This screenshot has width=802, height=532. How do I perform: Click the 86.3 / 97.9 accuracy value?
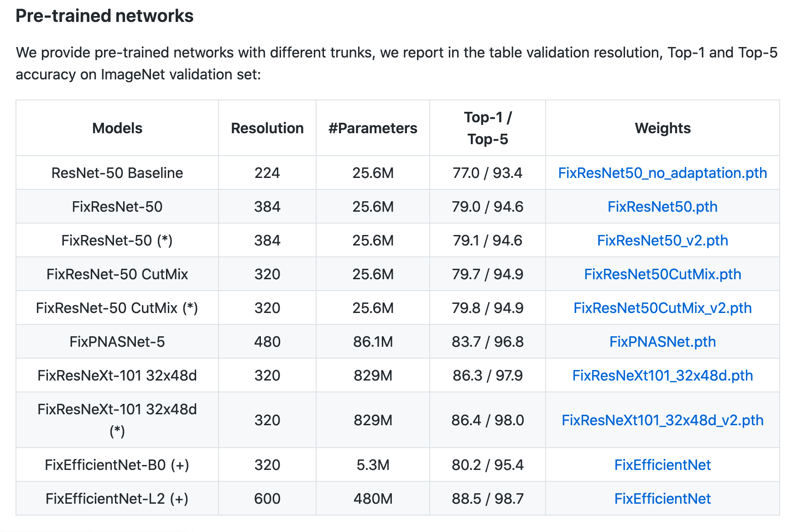pyautogui.click(x=488, y=376)
